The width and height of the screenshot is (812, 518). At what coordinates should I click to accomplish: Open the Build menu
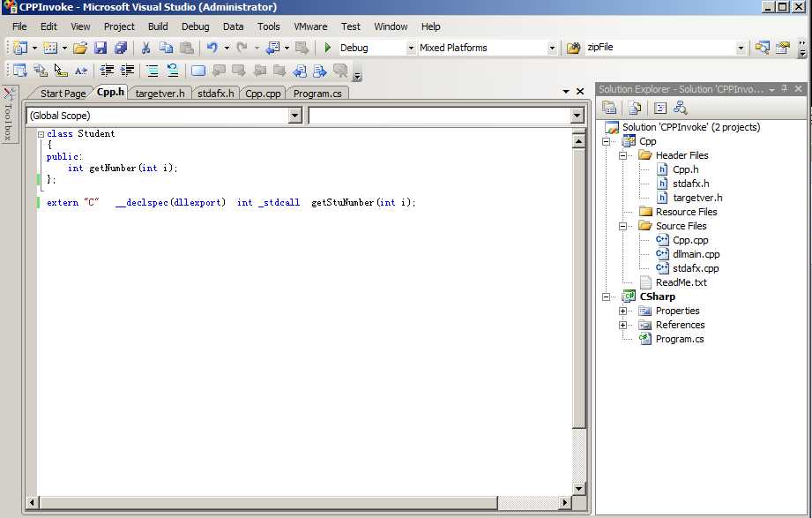coord(158,26)
